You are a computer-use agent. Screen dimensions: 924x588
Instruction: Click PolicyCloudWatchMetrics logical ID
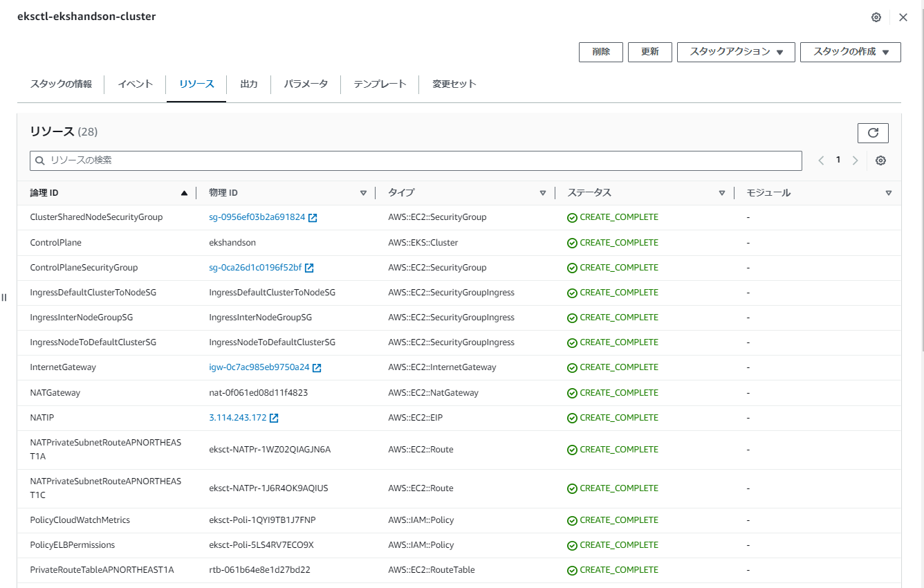(80, 520)
